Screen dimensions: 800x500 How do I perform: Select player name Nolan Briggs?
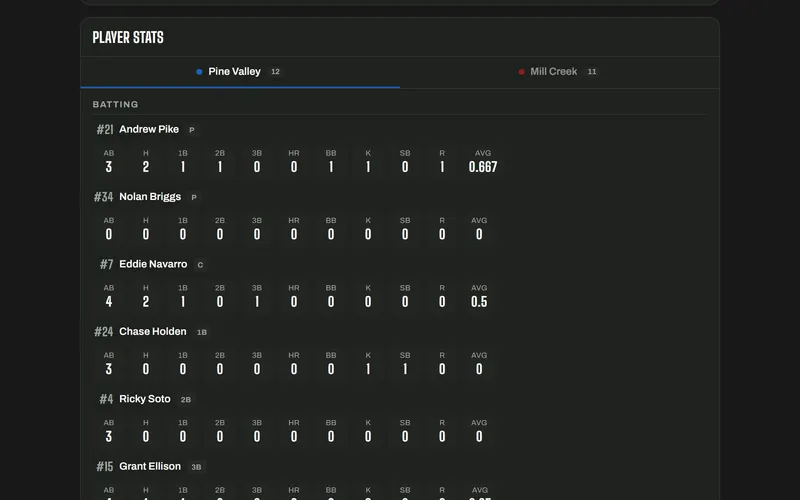point(150,197)
